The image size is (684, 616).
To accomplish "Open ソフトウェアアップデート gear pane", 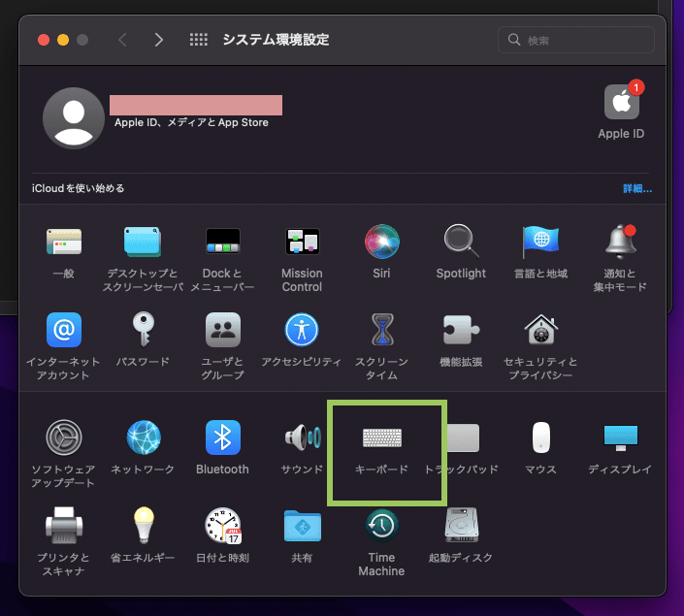I will tap(64, 438).
